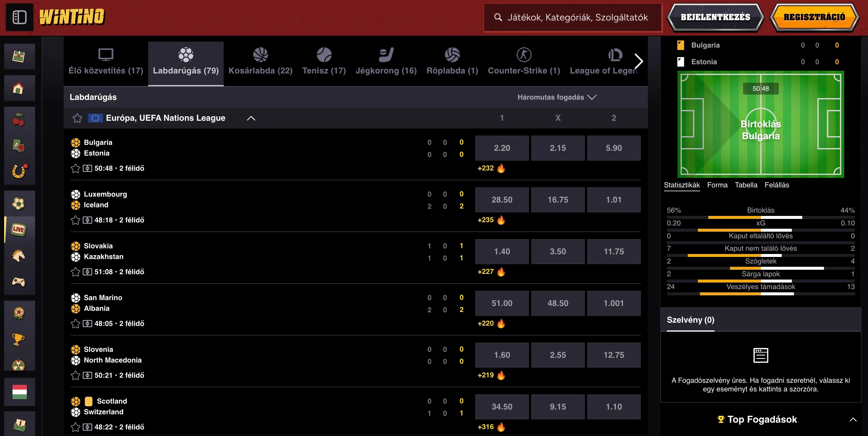Open the Forma tab in match stats
The height and width of the screenshot is (436, 868).
coord(717,185)
